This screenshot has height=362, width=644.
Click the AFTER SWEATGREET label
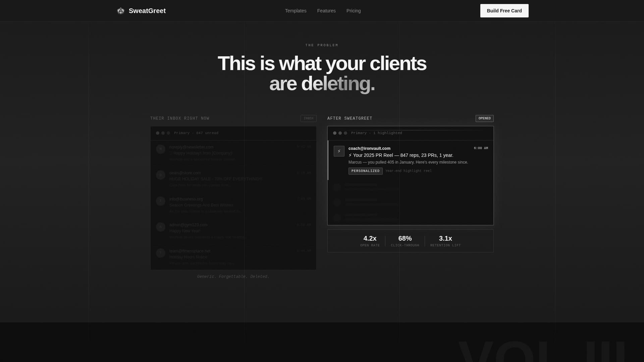350,119
